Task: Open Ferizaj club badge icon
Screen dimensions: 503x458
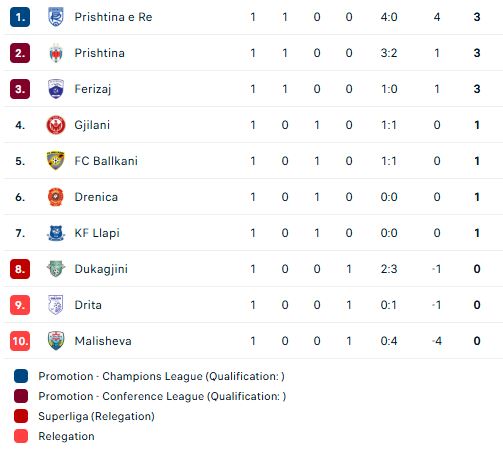Action: tap(56, 89)
